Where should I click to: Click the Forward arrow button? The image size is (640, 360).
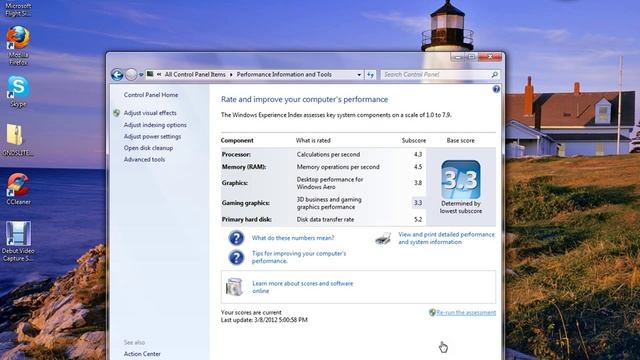[131, 75]
